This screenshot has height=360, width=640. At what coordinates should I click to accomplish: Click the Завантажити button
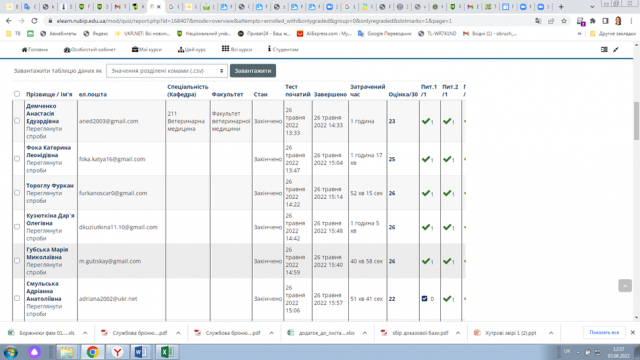253,71
